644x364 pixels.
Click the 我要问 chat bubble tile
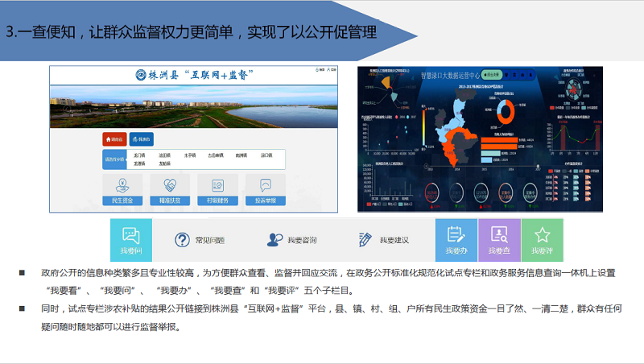130,240
